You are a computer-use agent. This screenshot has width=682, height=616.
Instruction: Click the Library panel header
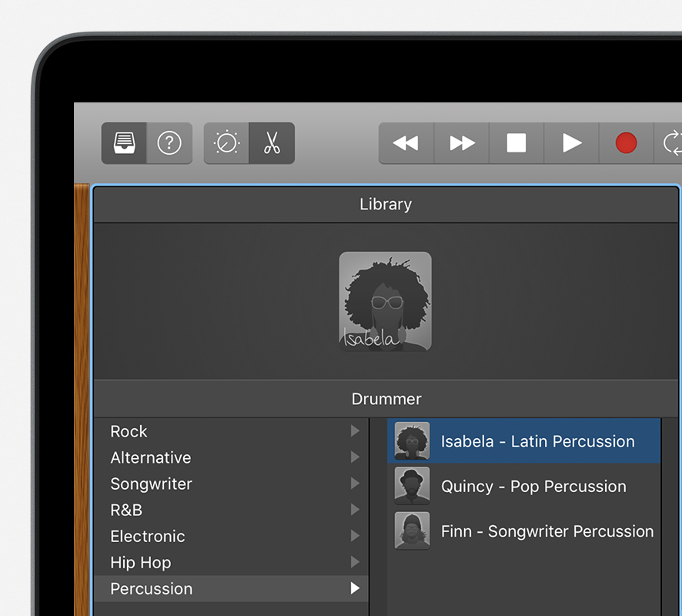point(386,205)
